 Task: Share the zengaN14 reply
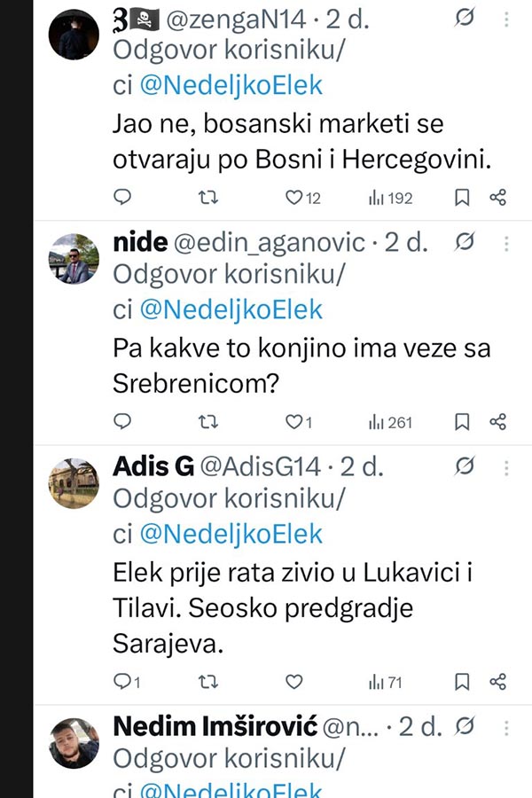coord(498,198)
